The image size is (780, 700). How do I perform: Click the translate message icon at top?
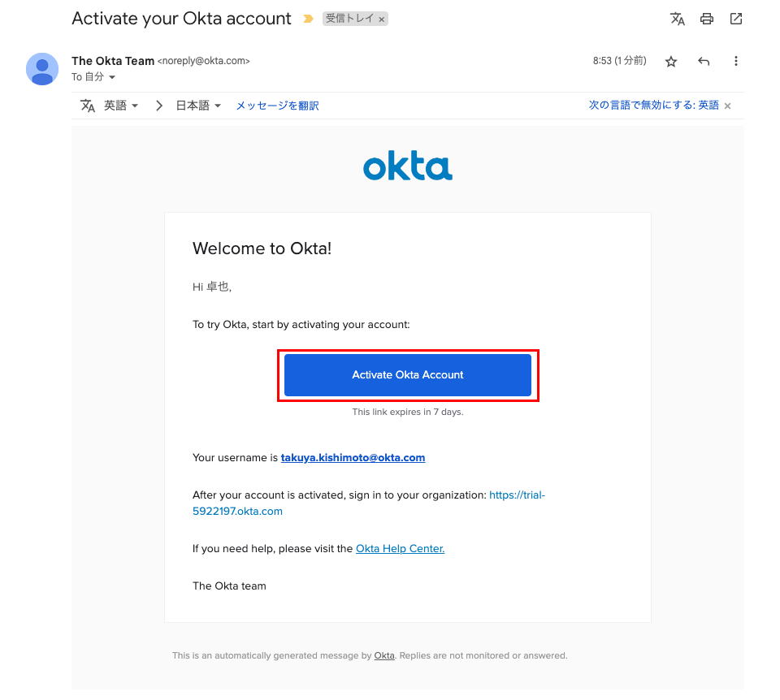click(677, 19)
